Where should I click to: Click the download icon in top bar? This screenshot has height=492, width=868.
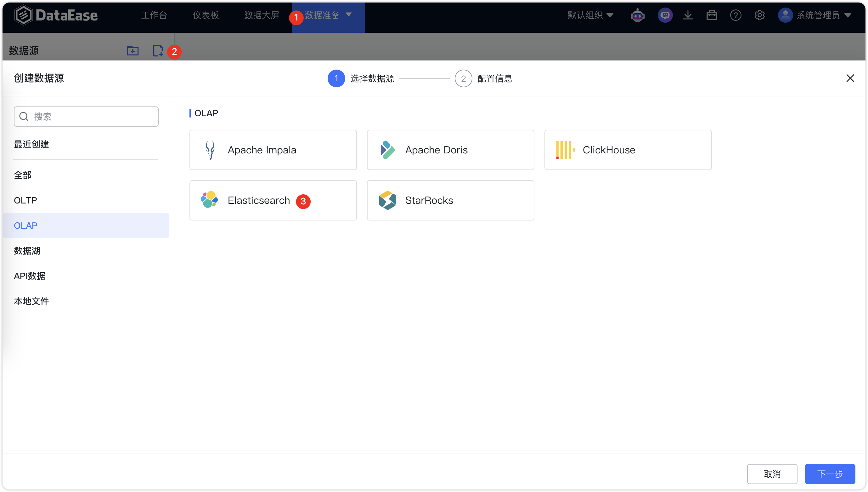coord(688,15)
